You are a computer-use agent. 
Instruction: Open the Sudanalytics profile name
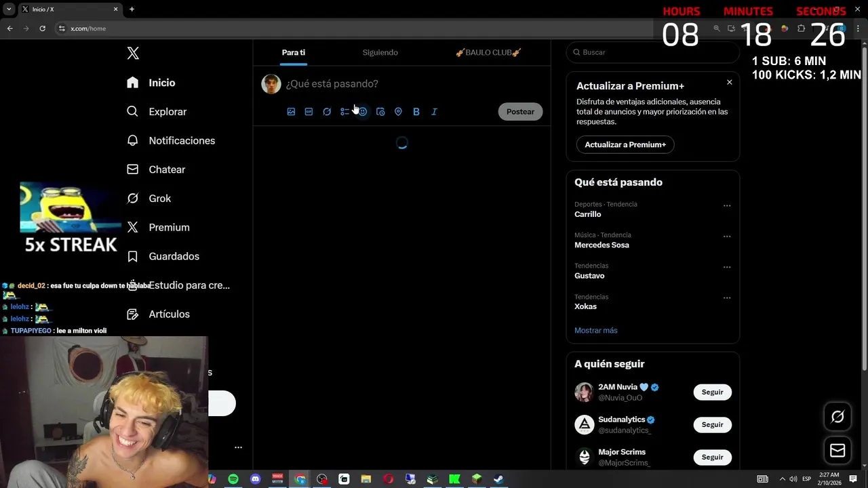[x=621, y=420]
